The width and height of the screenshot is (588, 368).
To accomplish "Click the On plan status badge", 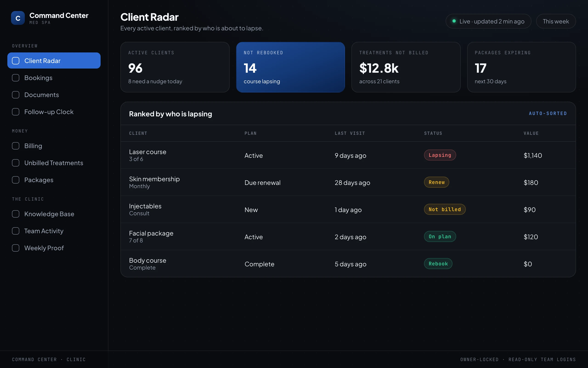I will point(440,237).
